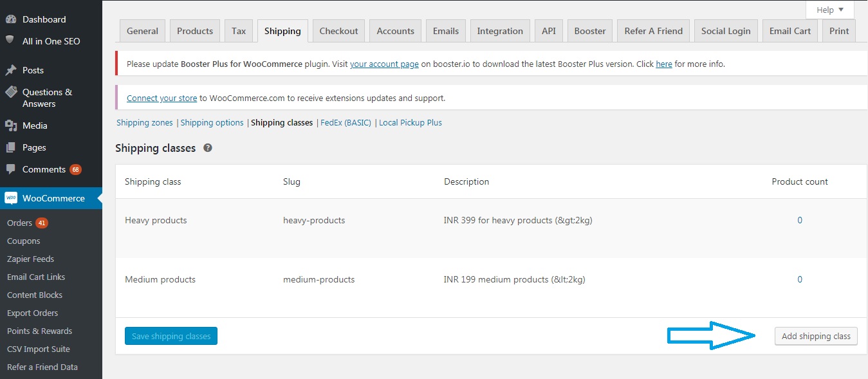This screenshot has height=379, width=868.
Task: Switch to Refer A Friend tab
Action: (x=654, y=31)
